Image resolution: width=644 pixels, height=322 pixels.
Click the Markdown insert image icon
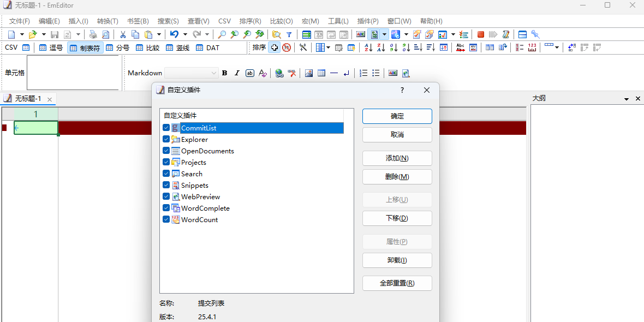coord(309,73)
